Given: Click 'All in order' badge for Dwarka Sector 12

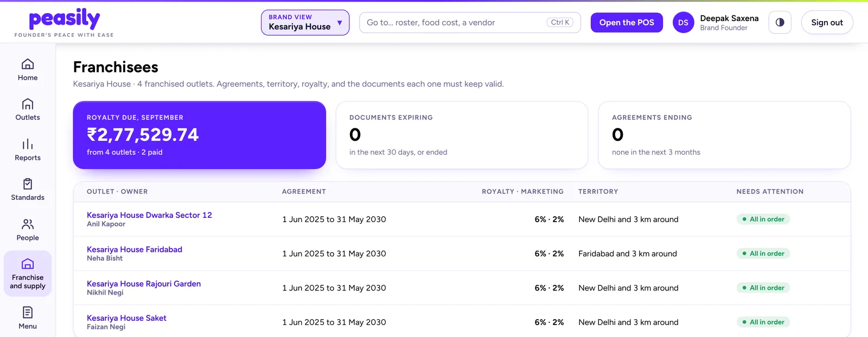Looking at the screenshot, I should pos(763,219).
